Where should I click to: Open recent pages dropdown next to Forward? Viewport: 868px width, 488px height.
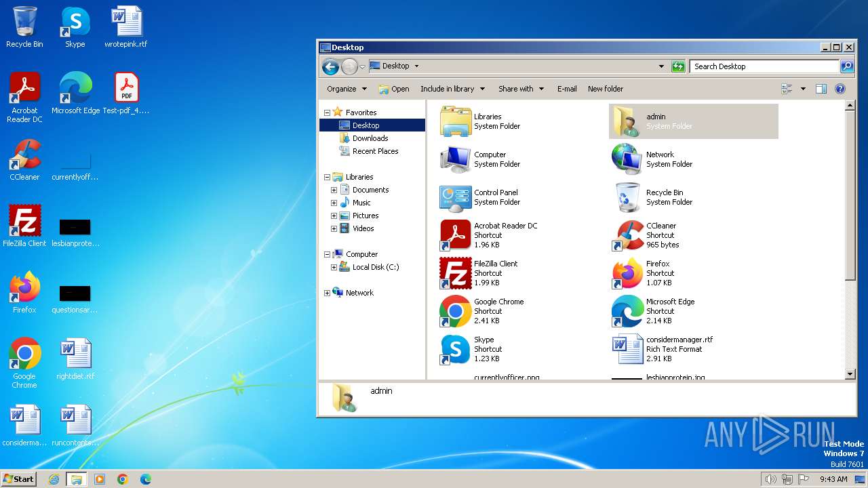[363, 66]
